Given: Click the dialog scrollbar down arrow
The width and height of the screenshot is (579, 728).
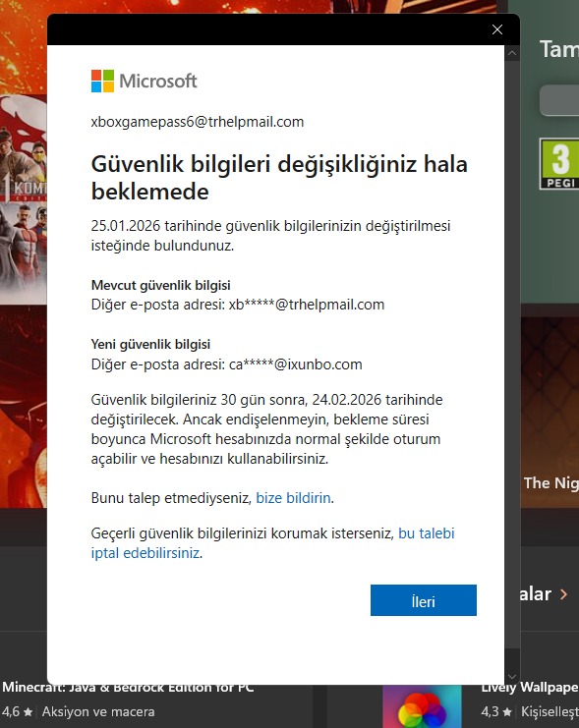Looking at the screenshot, I should point(512,677).
